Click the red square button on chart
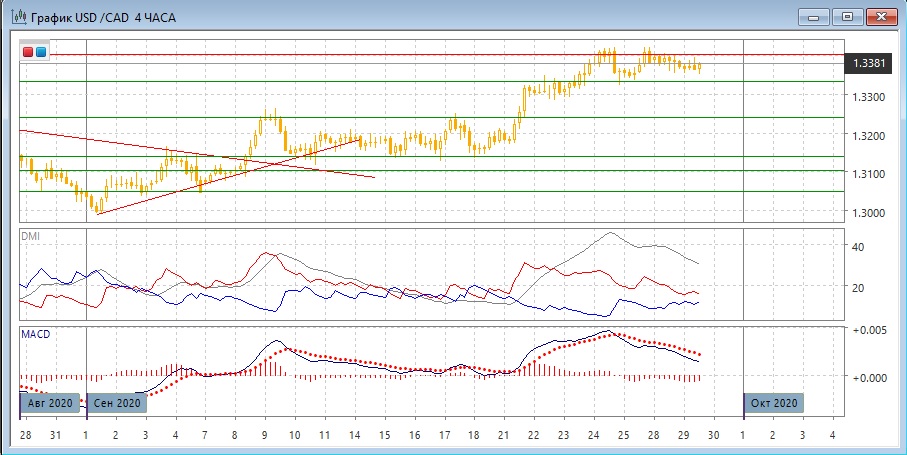This screenshot has height=455, width=907. (x=28, y=52)
